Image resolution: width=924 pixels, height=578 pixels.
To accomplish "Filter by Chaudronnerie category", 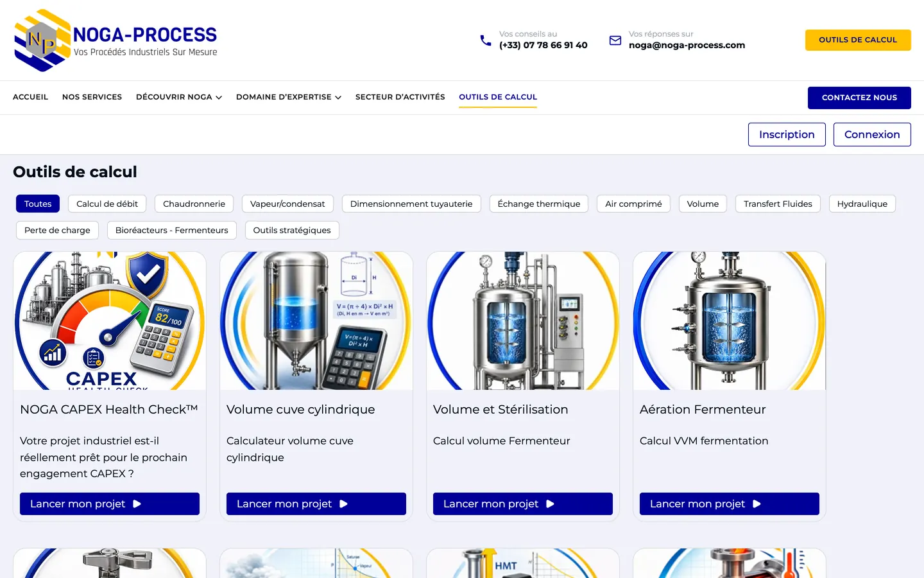I will (194, 204).
